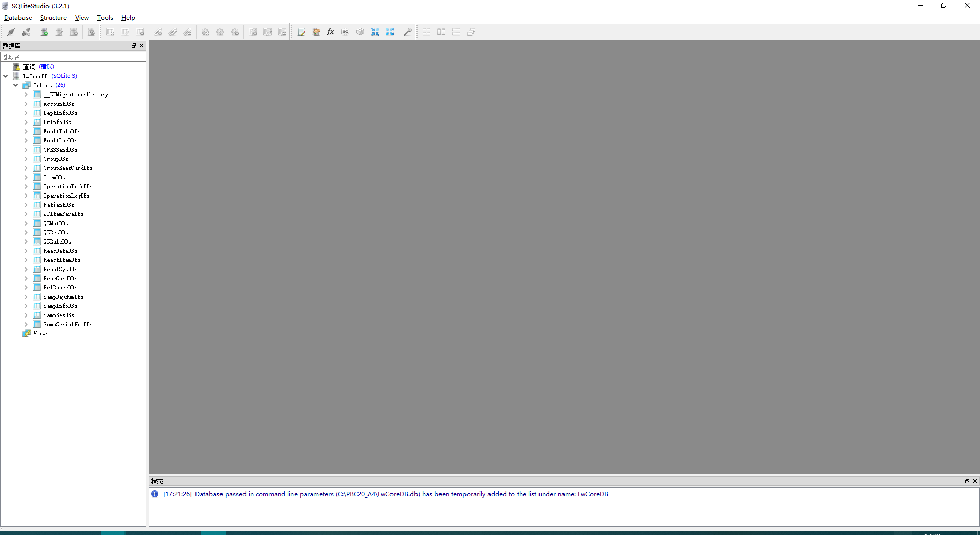Click the Remove database toolbar icon
Viewport: 980px width, 535px height.
74,32
